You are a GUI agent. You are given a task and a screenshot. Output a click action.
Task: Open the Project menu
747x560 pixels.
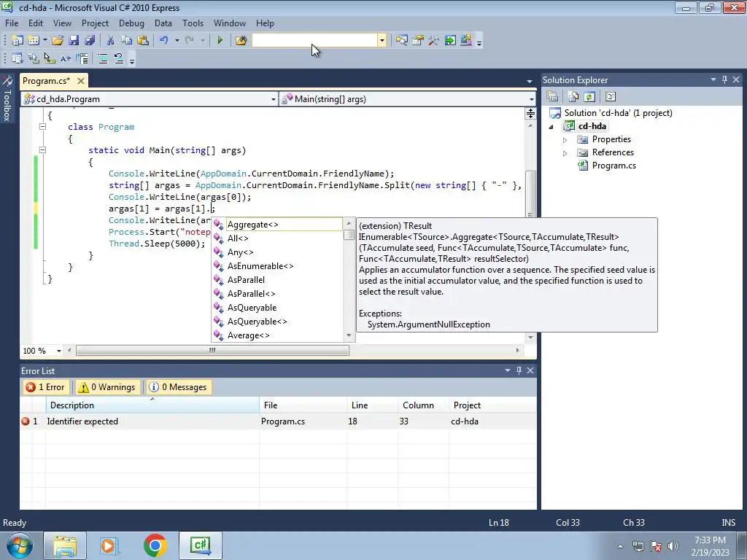coord(95,23)
